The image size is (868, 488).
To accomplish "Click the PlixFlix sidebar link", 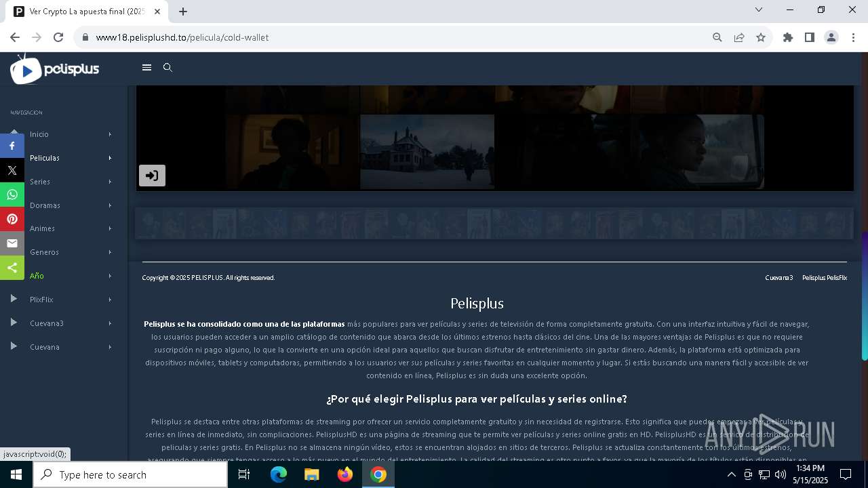I will (41, 300).
